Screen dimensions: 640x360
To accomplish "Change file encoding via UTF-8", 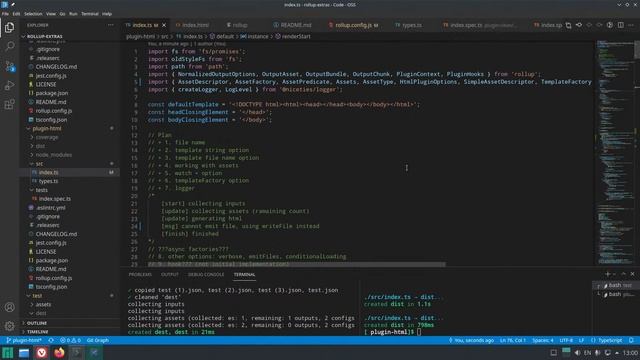I will 566,340.
